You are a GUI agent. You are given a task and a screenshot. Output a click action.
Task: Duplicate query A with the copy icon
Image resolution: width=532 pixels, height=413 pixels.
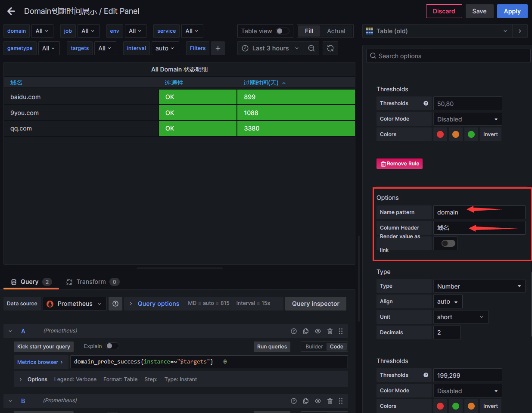coord(306,331)
